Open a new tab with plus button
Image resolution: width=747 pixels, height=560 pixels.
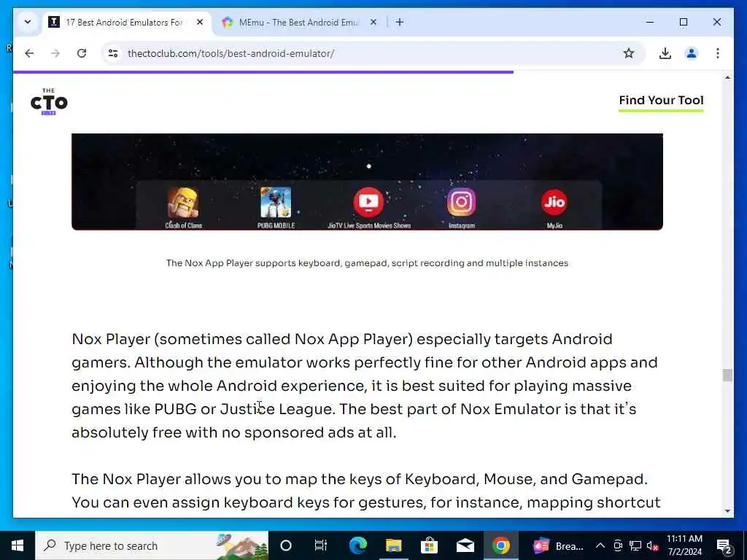tap(399, 22)
